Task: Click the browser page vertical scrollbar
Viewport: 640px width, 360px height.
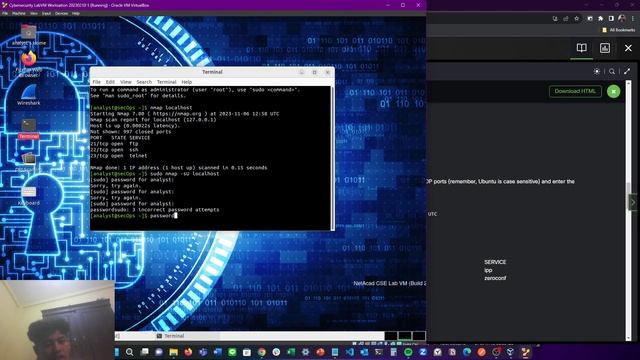Action: pos(629,211)
